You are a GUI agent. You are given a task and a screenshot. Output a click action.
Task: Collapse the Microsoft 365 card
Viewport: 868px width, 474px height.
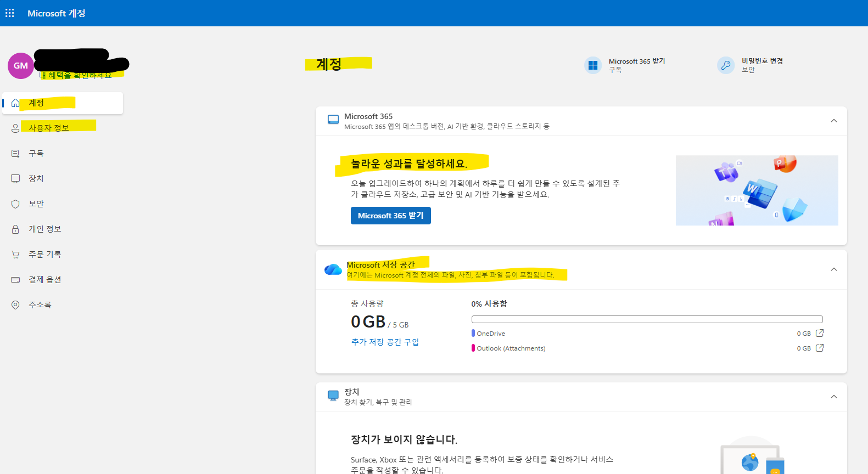(x=834, y=121)
